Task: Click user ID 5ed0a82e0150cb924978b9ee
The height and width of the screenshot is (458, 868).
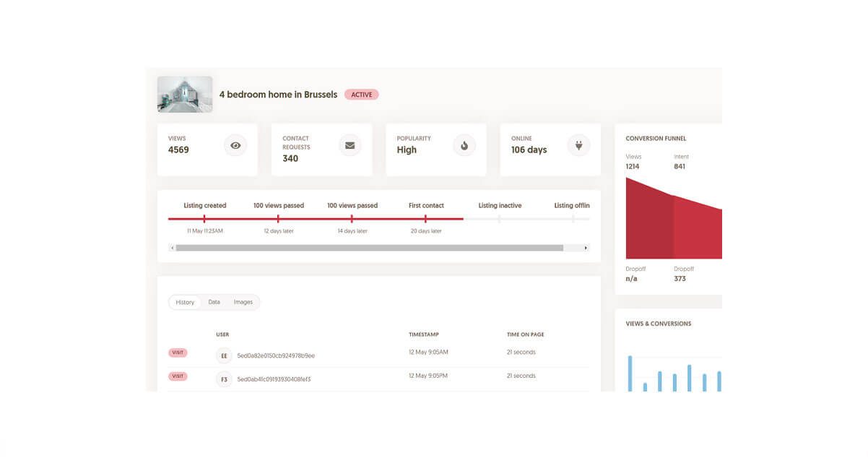Action: point(276,355)
